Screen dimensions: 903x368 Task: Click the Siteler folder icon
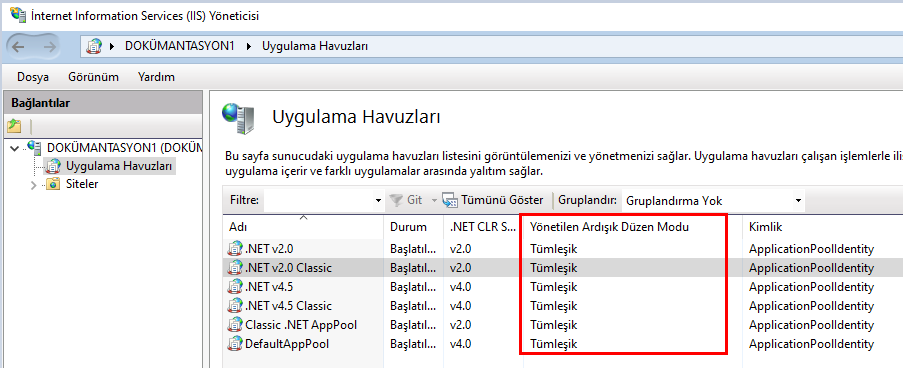[54, 185]
